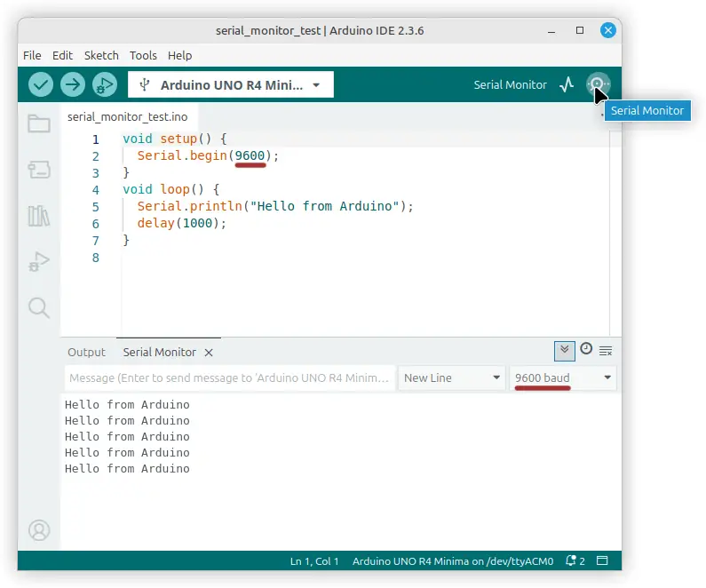
Task: Open the Search magnifier in sidebar
Action: (39, 308)
